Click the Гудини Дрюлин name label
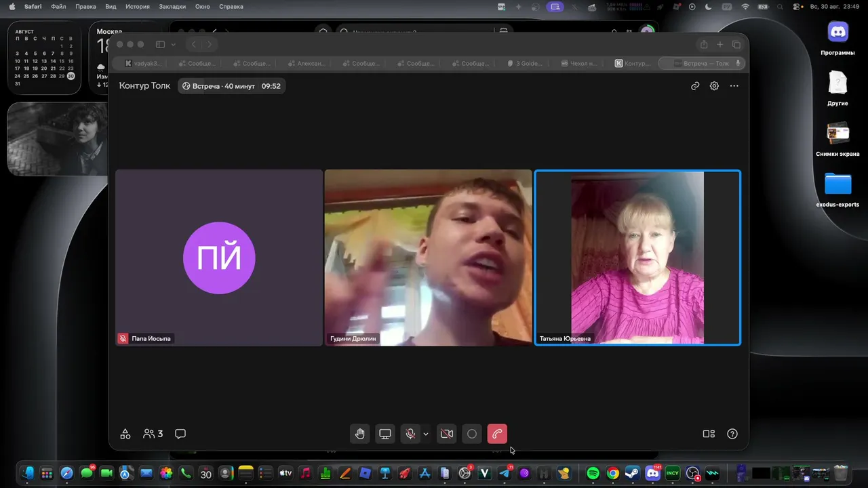This screenshot has width=868, height=488. [x=353, y=338]
